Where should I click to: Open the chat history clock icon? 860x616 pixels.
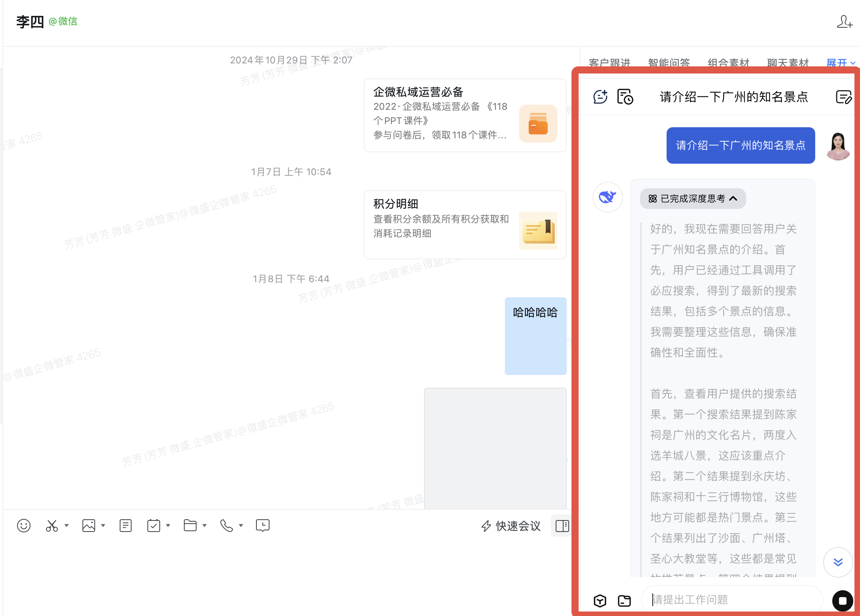[263, 526]
